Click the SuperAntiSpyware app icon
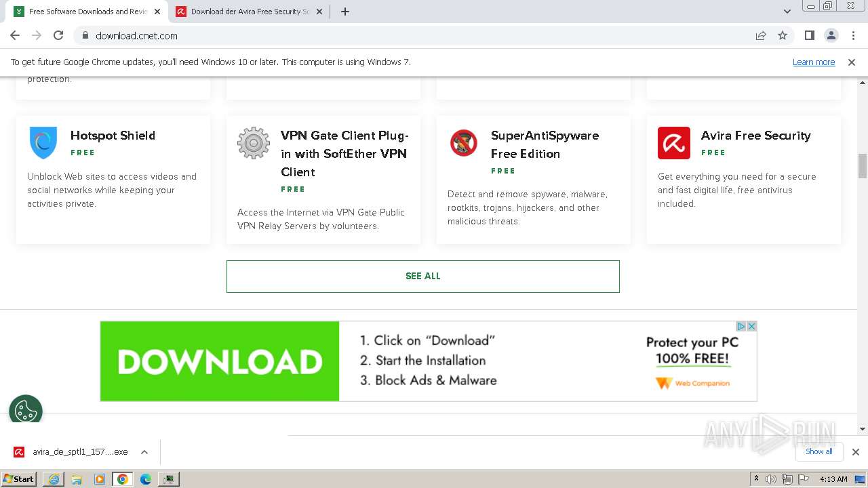Screen dimensions: 868x488 (x=464, y=143)
